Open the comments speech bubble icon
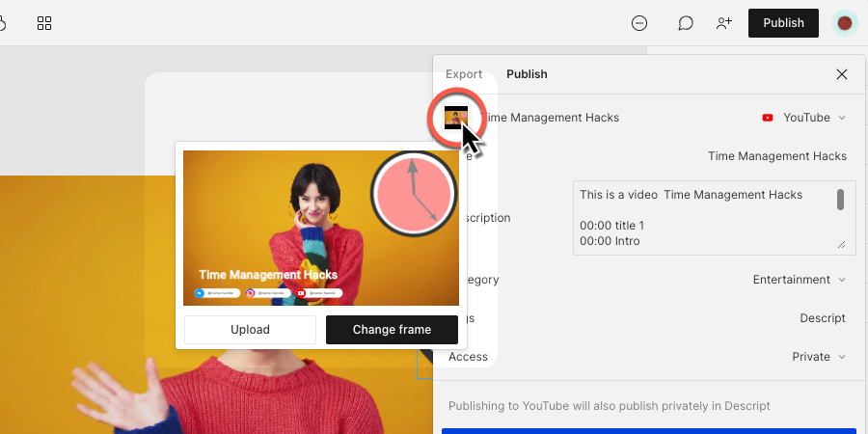Screen dimensions: 868x434 tap(686, 23)
